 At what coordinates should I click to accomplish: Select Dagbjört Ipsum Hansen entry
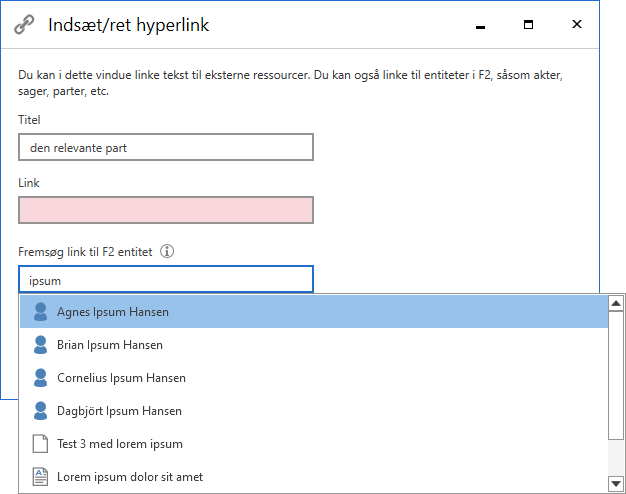(x=119, y=411)
